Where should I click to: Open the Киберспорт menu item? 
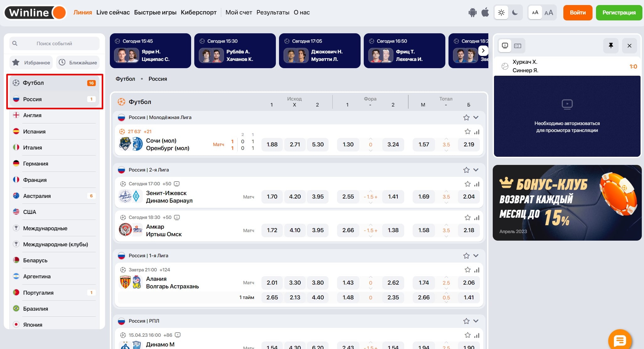click(x=198, y=13)
